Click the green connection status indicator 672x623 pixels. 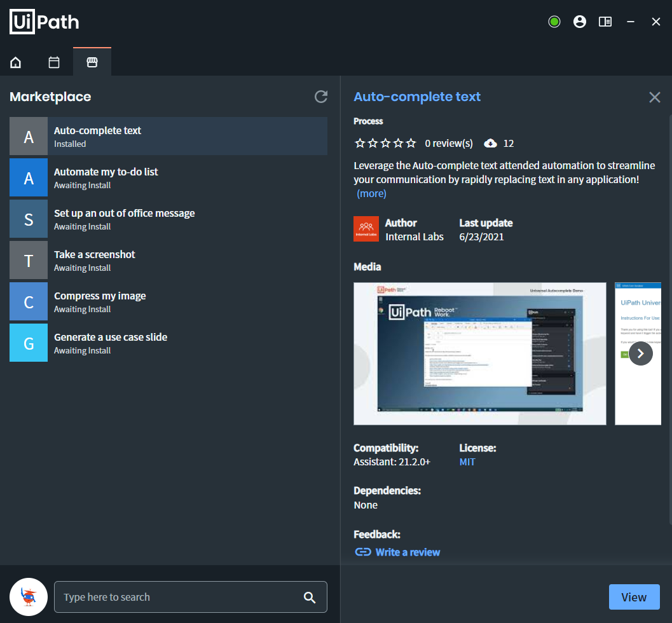[554, 22]
